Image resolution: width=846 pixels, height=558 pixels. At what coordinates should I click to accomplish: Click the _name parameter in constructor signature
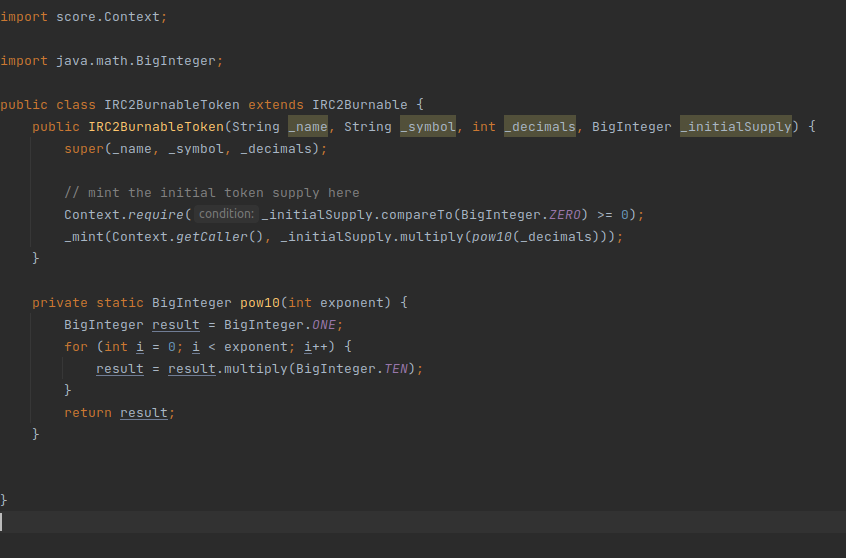(308, 127)
